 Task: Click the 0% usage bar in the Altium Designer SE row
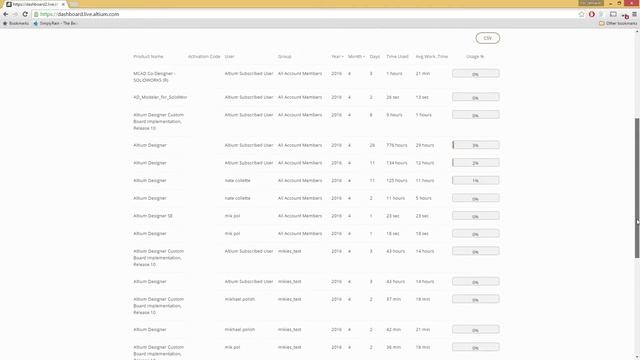pos(476,216)
